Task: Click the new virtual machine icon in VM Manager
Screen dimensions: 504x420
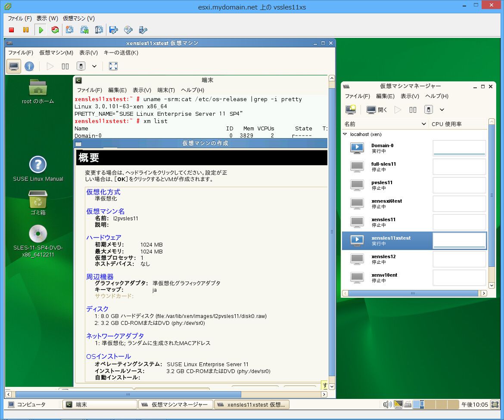Action: pos(351,109)
